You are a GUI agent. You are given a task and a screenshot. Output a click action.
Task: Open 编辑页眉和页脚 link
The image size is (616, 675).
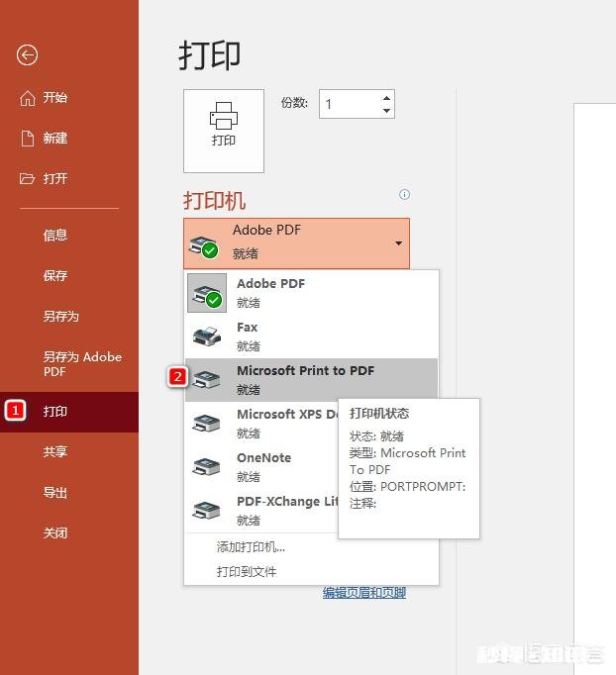click(364, 593)
